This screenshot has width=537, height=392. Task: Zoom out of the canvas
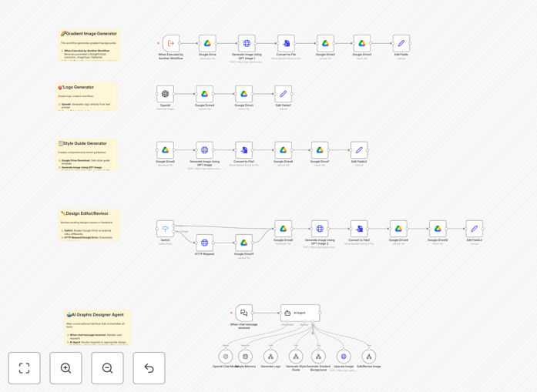(107, 368)
